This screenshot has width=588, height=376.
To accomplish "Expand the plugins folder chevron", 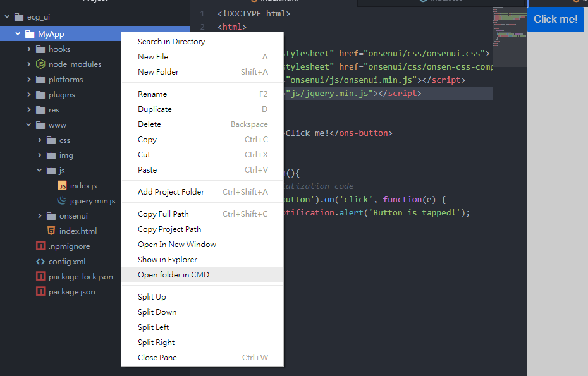I will tap(29, 94).
